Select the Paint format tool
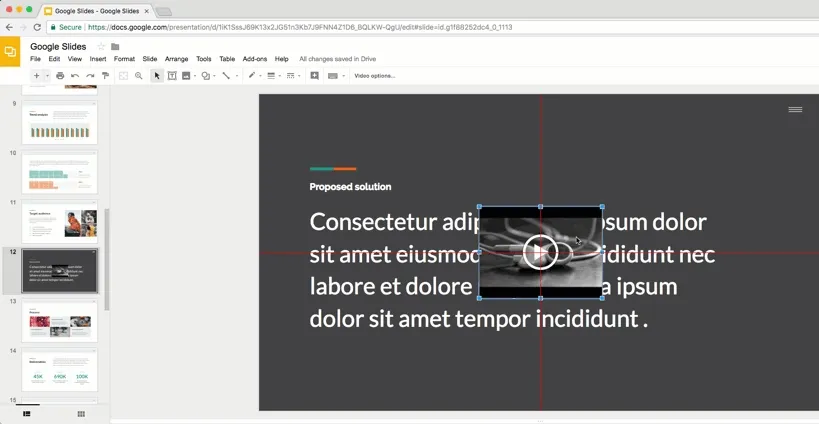Screen dimensions: 819x424 [105, 76]
